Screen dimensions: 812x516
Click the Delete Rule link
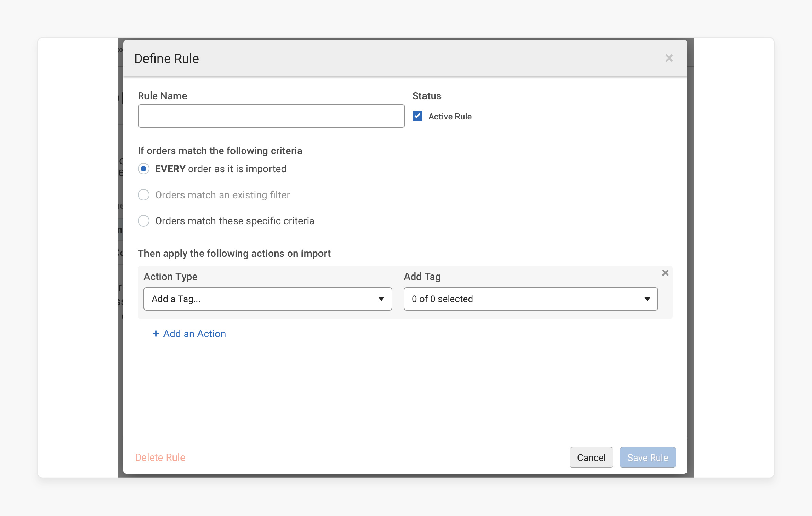point(160,457)
